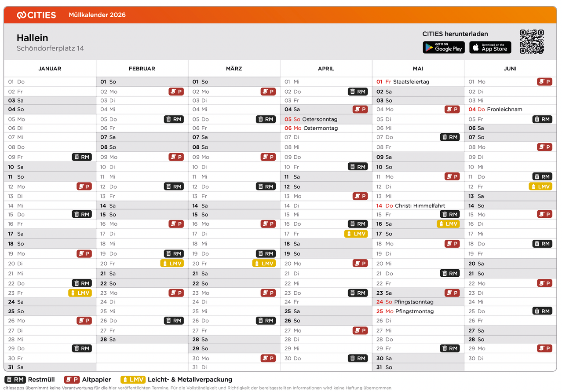This screenshot has height=392, width=562.
Task: Select the P badge on April 4
Action: (x=360, y=110)
